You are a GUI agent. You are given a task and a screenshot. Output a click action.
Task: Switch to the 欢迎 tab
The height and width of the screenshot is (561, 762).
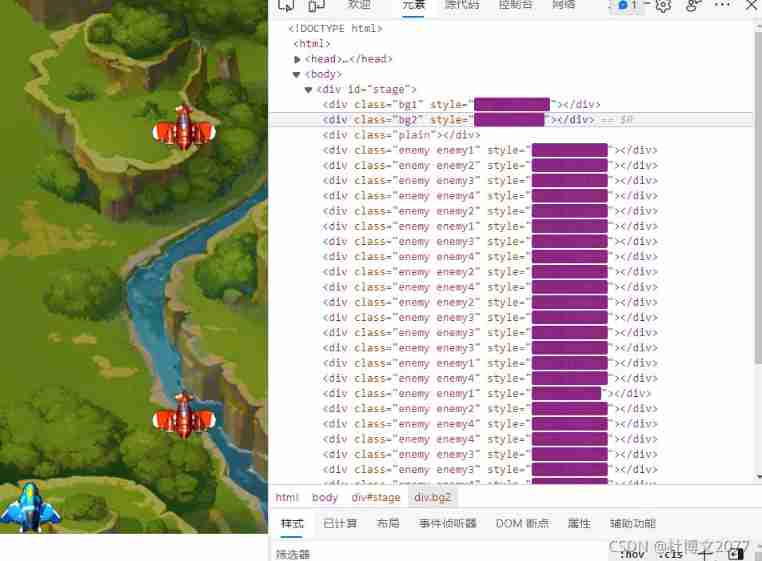pos(359,5)
